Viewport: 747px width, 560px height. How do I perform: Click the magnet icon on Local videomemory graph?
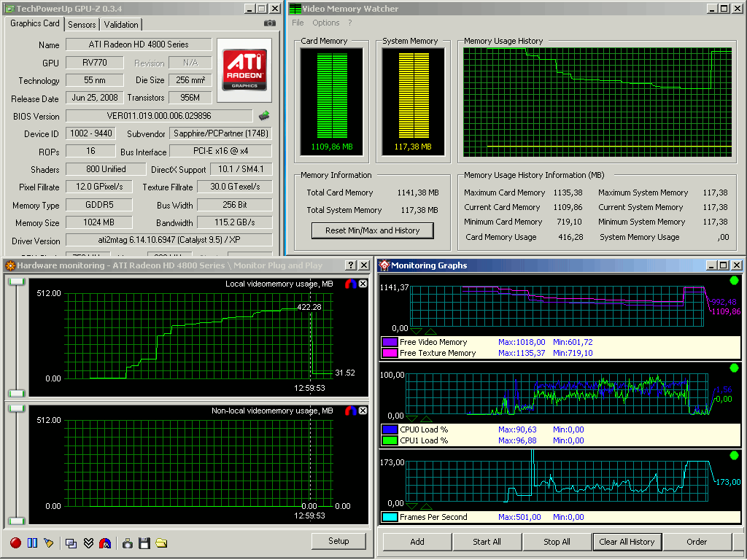coord(351,284)
